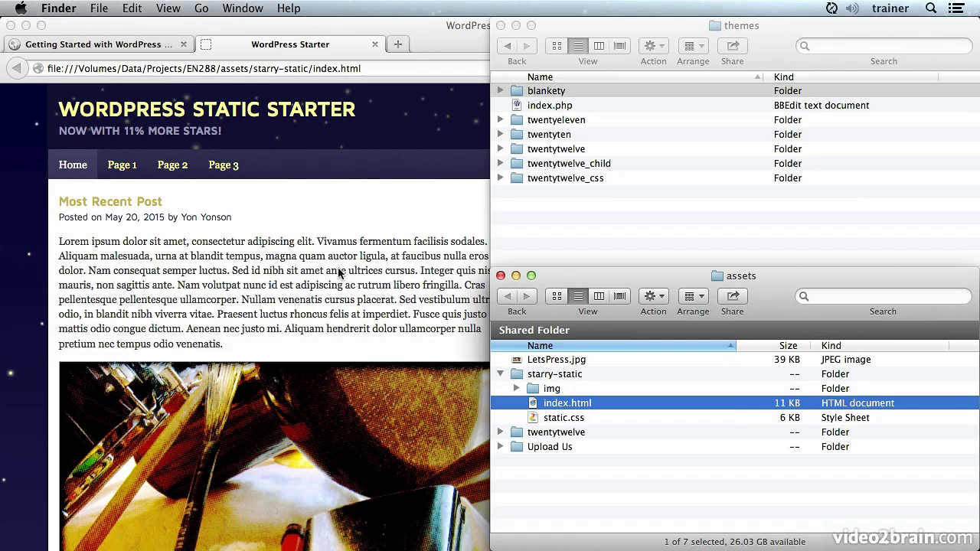Screen dimensions: 980x551
Task: Close the WordPress Starter tab
Action: [375, 44]
